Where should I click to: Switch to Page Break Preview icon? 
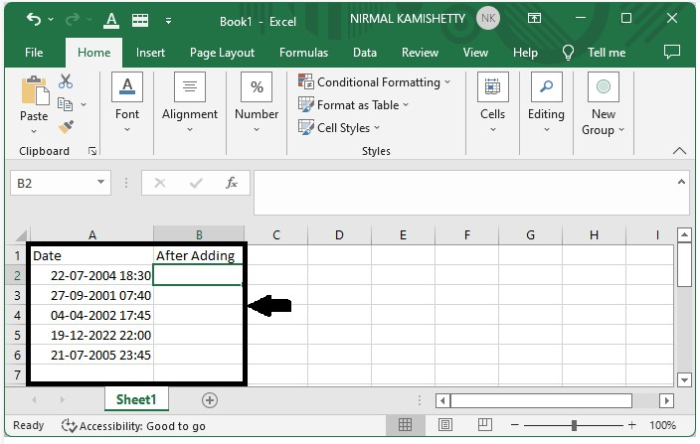[x=485, y=424]
